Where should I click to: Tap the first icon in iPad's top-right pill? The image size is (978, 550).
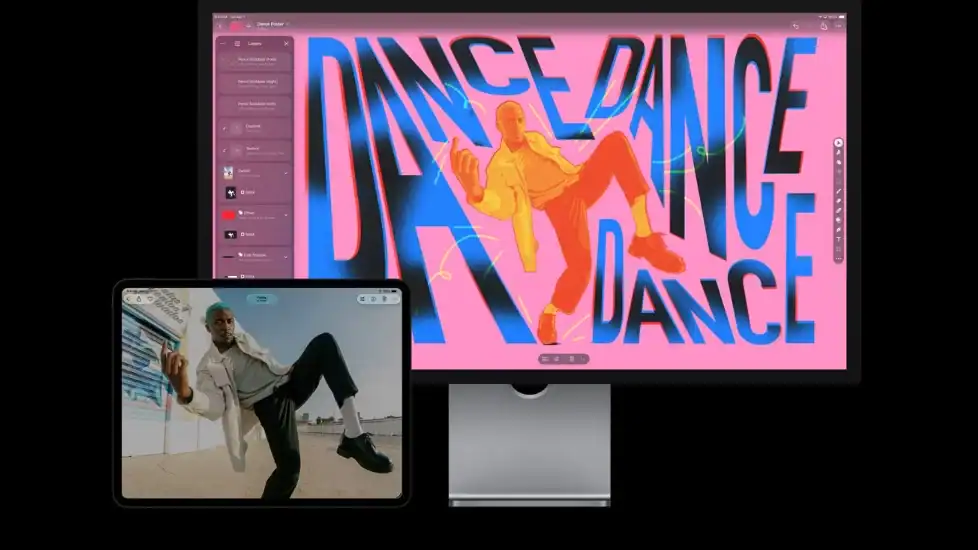coord(362,299)
